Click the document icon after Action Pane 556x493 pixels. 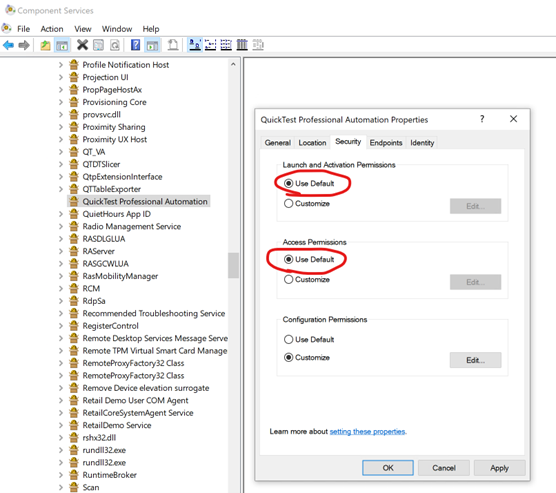pos(173,45)
